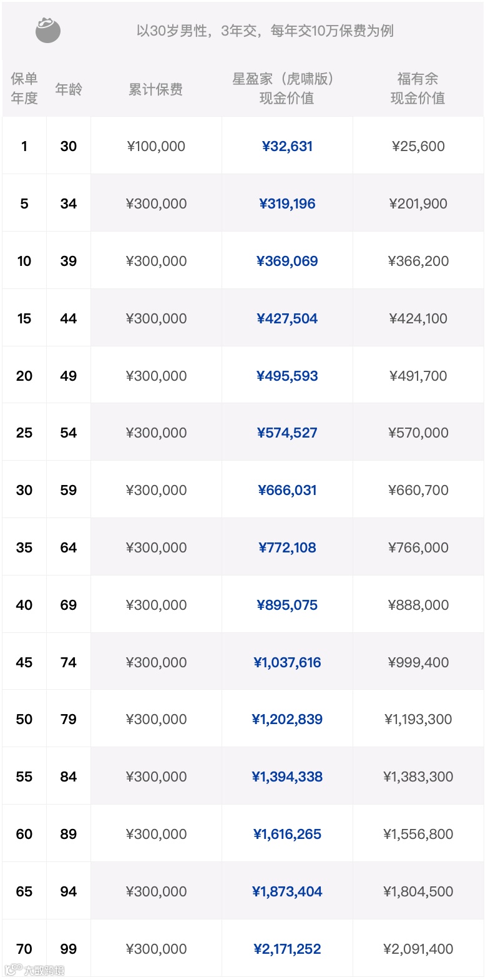Click the blue value ¥2,171,252
Image resolution: width=488 pixels, height=980 pixels.
click(287, 949)
